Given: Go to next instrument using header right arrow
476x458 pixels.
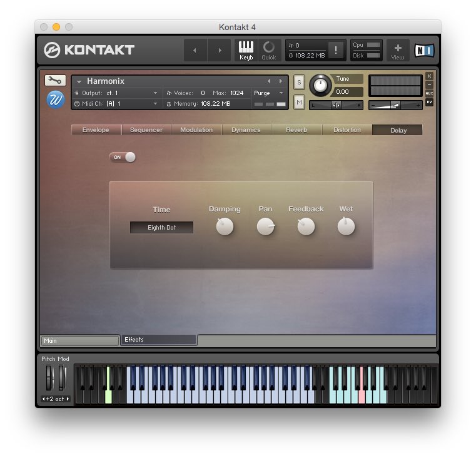Looking at the screenshot, I should 220,51.
